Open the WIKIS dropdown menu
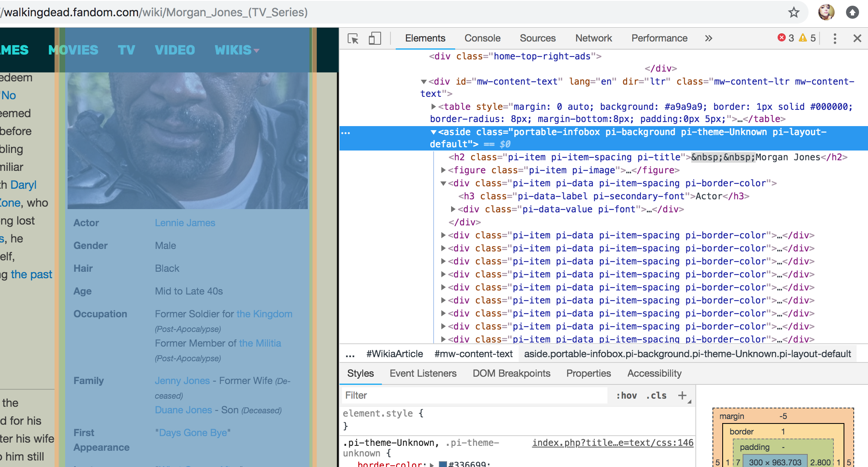The image size is (868, 467). [x=237, y=50]
